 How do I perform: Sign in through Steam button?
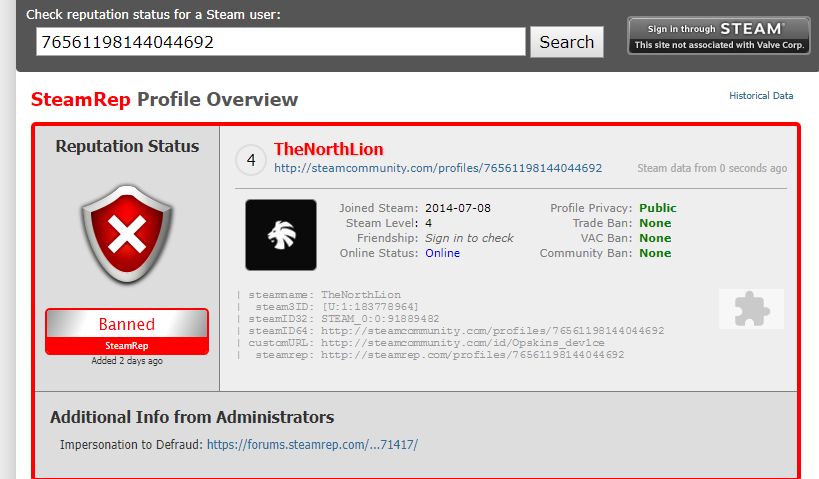[x=719, y=36]
